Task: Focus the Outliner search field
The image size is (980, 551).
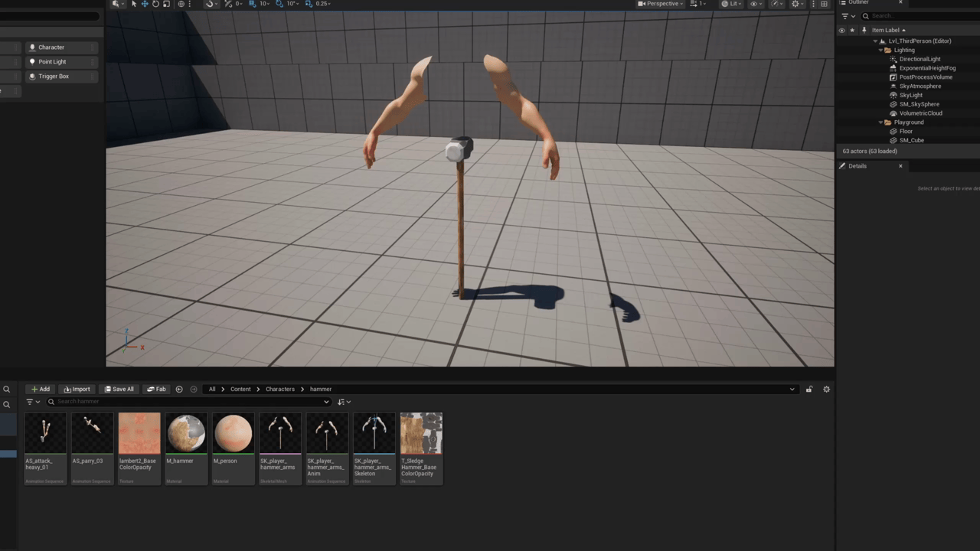Action: 919,16
